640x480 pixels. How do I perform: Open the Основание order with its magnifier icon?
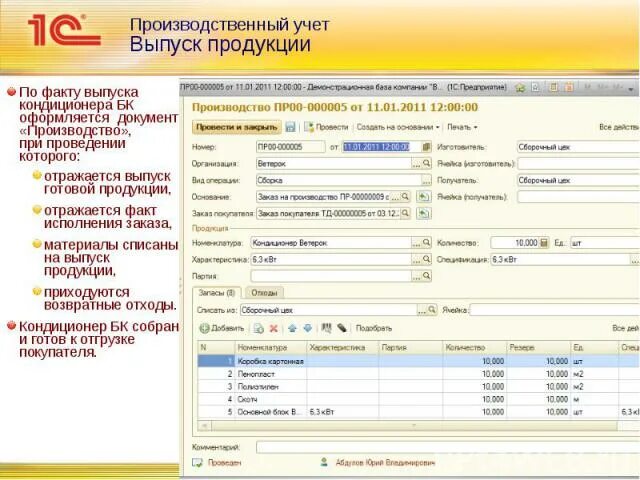[405, 197]
